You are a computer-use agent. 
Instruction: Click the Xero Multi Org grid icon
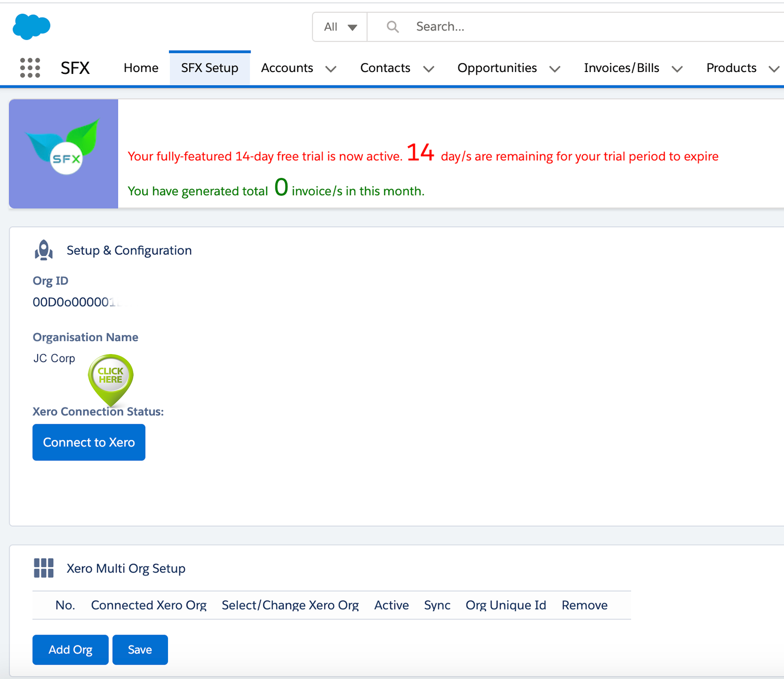click(43, 568)
